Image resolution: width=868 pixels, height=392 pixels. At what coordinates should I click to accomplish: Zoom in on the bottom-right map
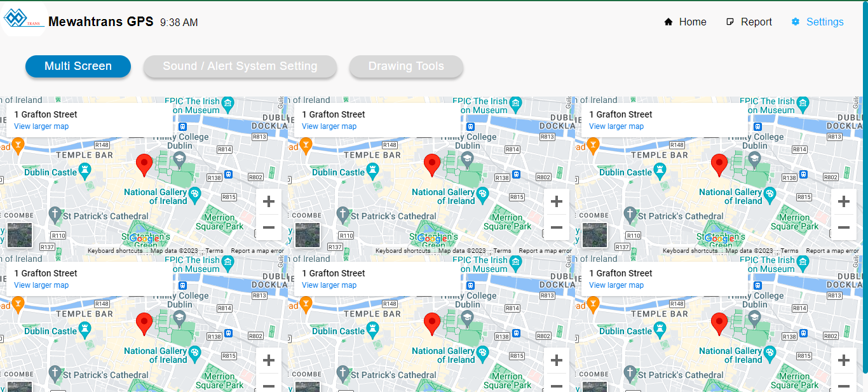844,361
